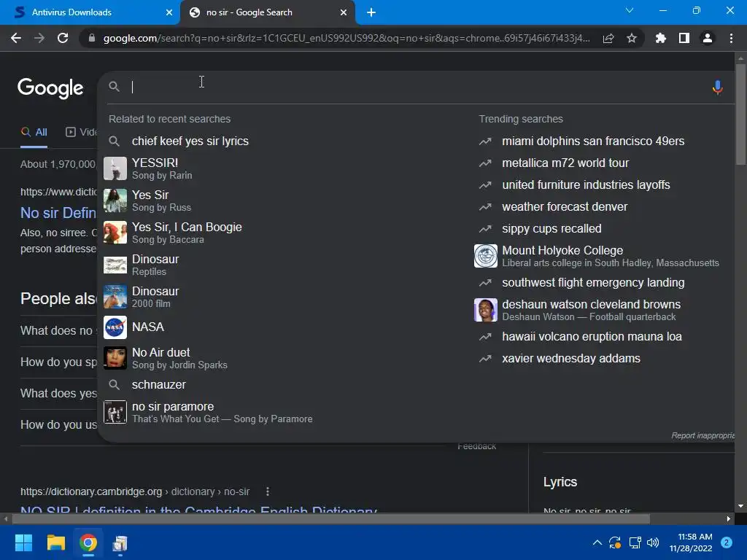Open the Chrome profile avatar
This screenshot has height=560, width=747.
708,38
